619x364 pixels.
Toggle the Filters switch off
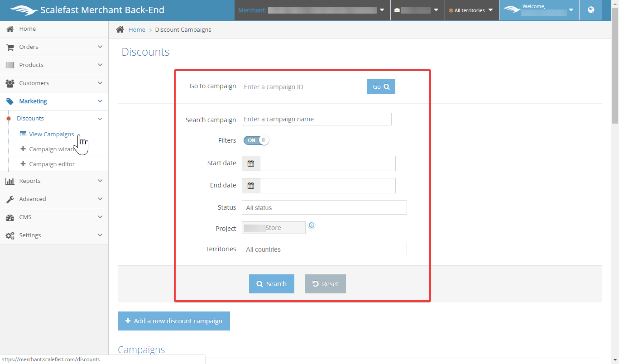click(x=256, y=140)
